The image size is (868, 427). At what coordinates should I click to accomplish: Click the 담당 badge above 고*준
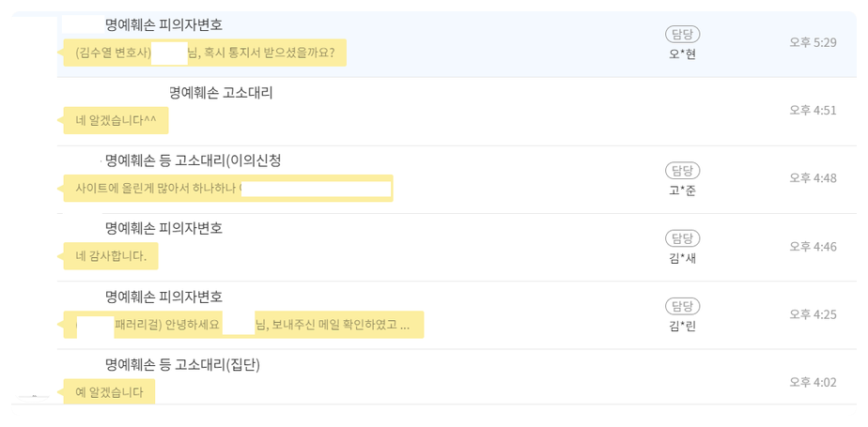(682, 171)
